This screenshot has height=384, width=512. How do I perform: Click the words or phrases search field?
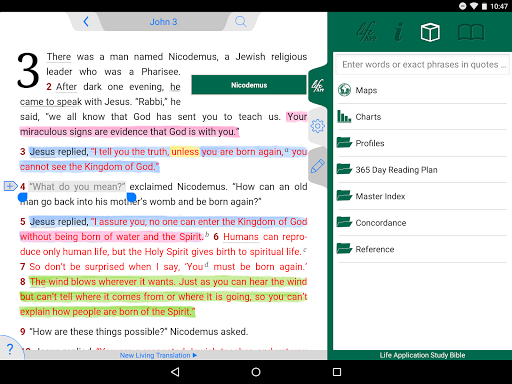422,64
